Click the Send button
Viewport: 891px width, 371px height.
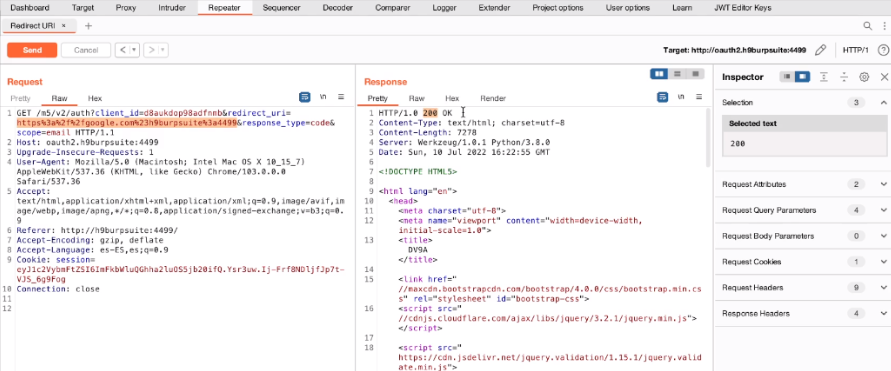click(x=32, y=50)
